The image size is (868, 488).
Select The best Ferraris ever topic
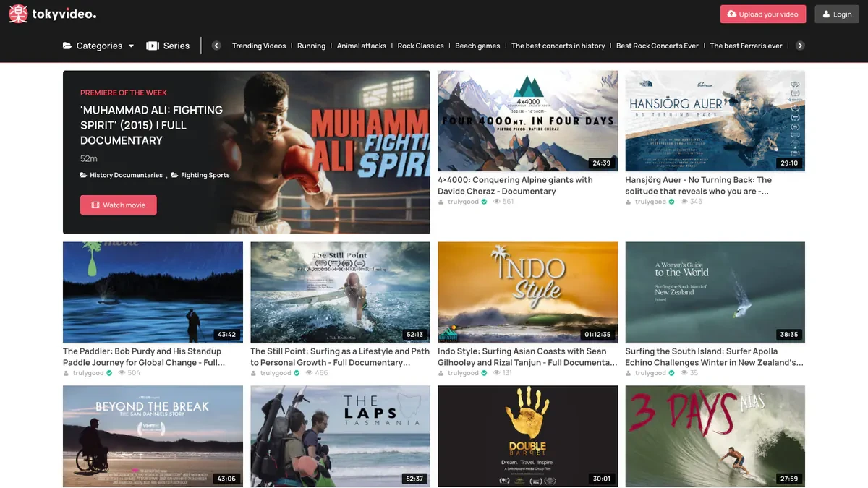click(746, 46)
